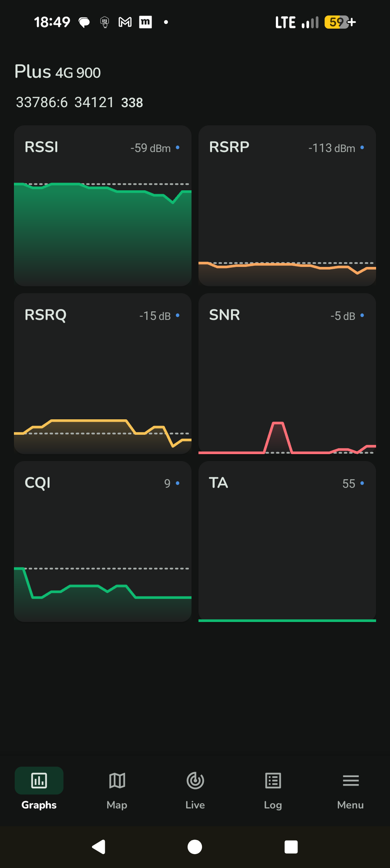
Task: Open the CQI graph card
Action: point(103,541)
